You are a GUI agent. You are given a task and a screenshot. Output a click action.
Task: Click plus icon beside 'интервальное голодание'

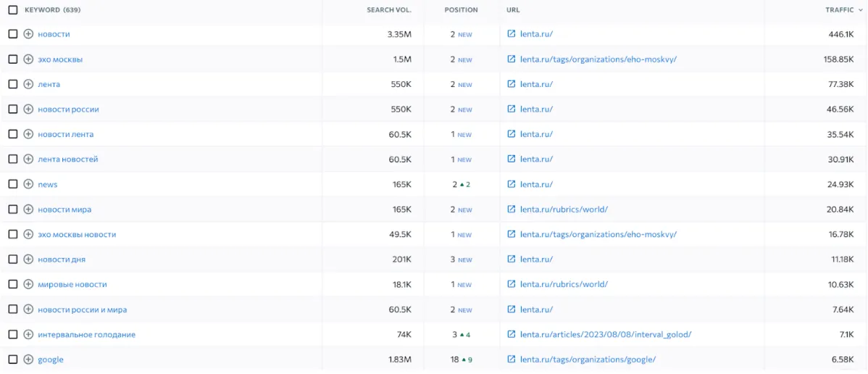[28, 335]
